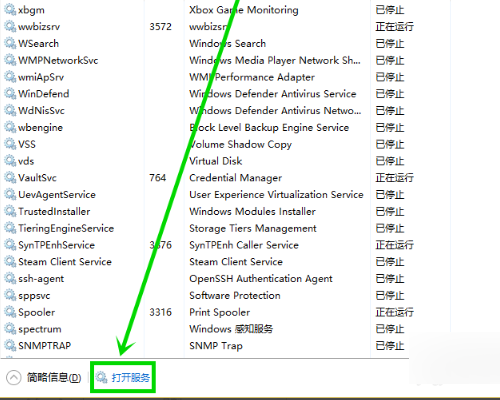The width and height of the screenshot is (500, 400).
Task: Click the TieringEngineService gear icon
Action: click(10, 228)
